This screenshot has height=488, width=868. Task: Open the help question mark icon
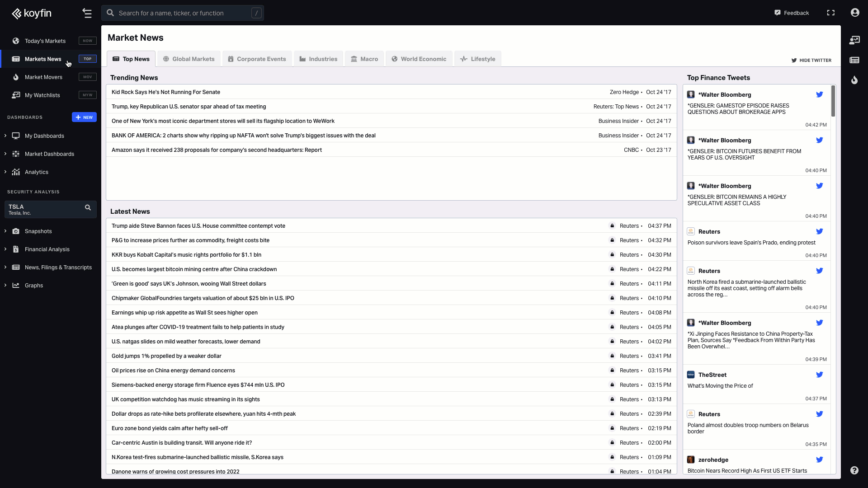[x=854, y=470]
